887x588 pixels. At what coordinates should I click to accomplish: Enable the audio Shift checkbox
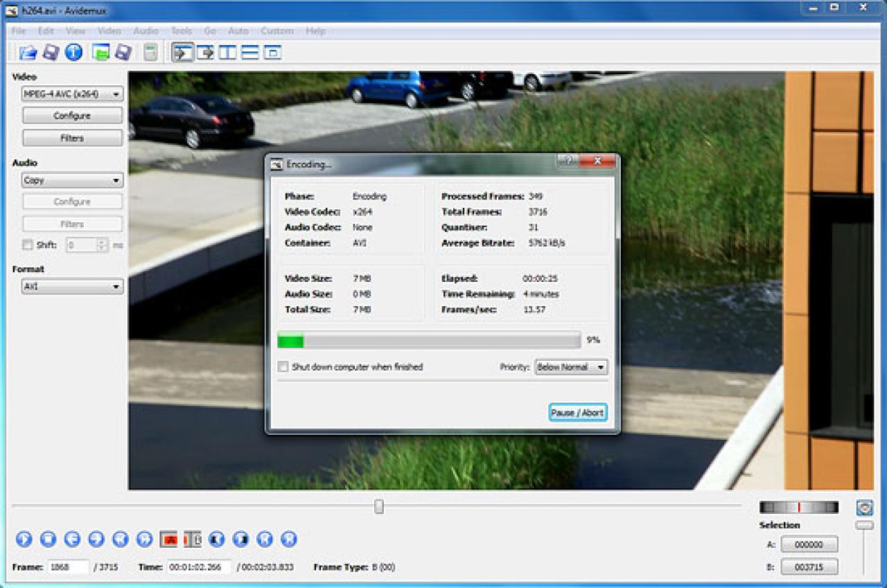(x=28, y=244)
